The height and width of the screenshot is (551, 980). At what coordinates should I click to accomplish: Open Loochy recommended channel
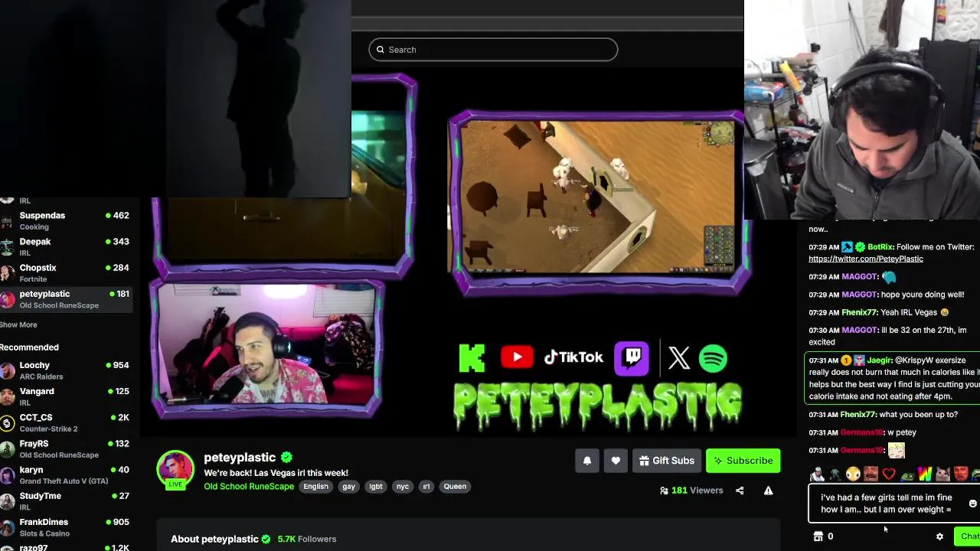67,370
